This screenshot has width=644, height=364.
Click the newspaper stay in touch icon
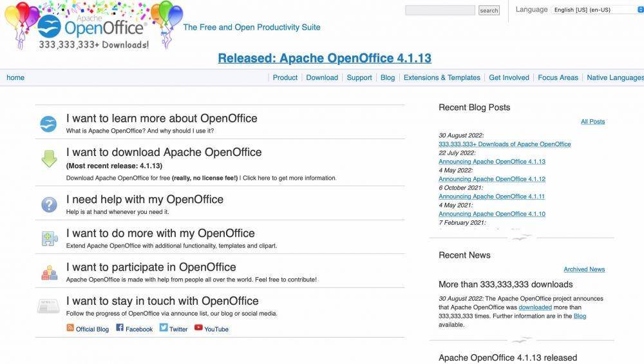tap(48, 306)
